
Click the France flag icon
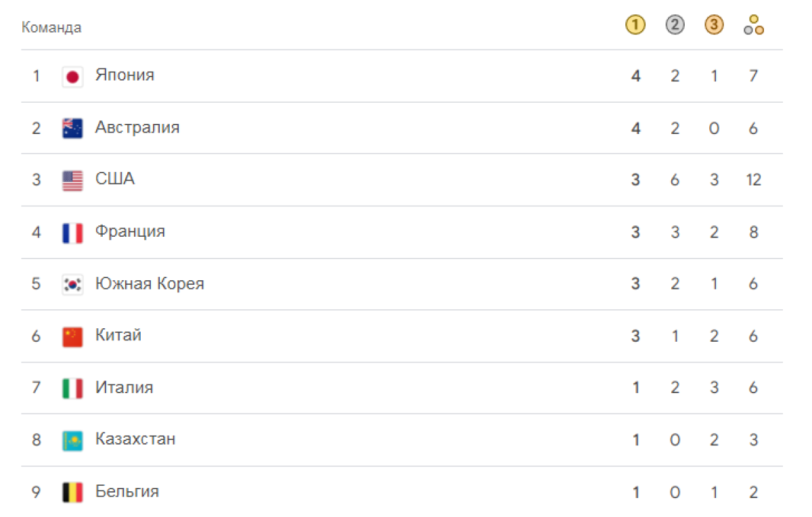pyautogui.click(x=72, y=233)
